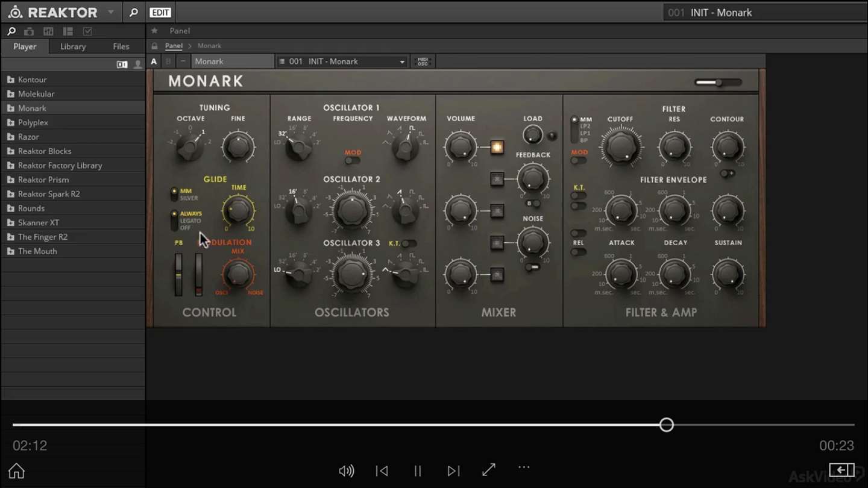Skip to the next video
This screenshot has height=488, width=868.
(x=453, y=471)
